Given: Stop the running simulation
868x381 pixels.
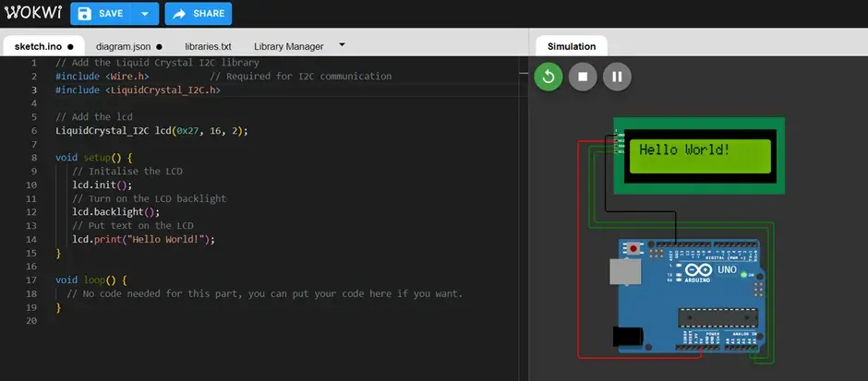Looking at the screenshot, I should click(583, 77).
